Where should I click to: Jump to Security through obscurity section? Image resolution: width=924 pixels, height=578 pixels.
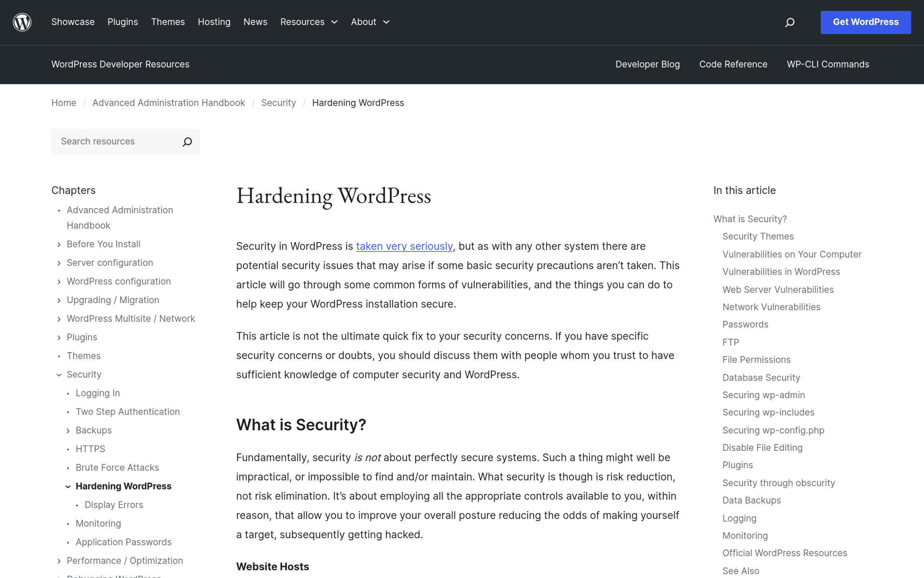click(x=779, y=483)
